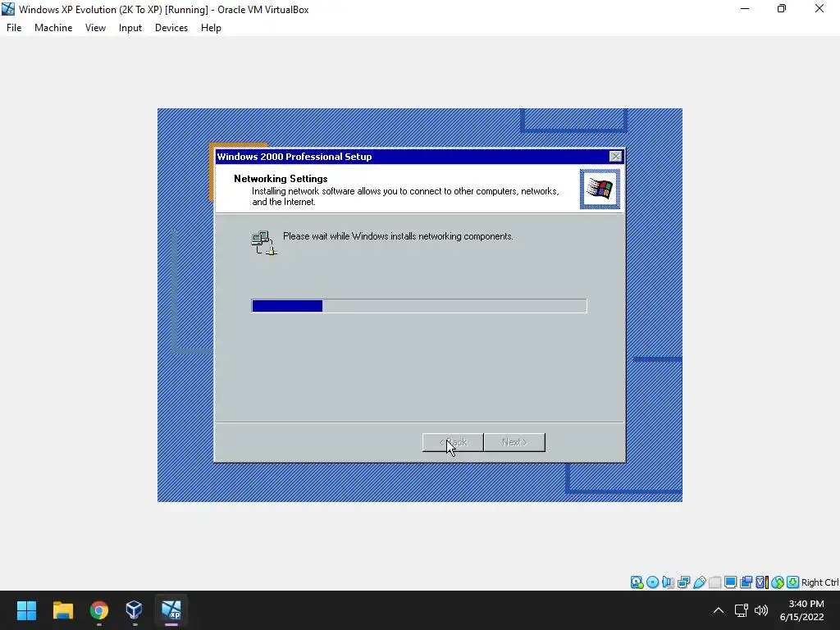Open the volume control in system tray

pos(761,610)
